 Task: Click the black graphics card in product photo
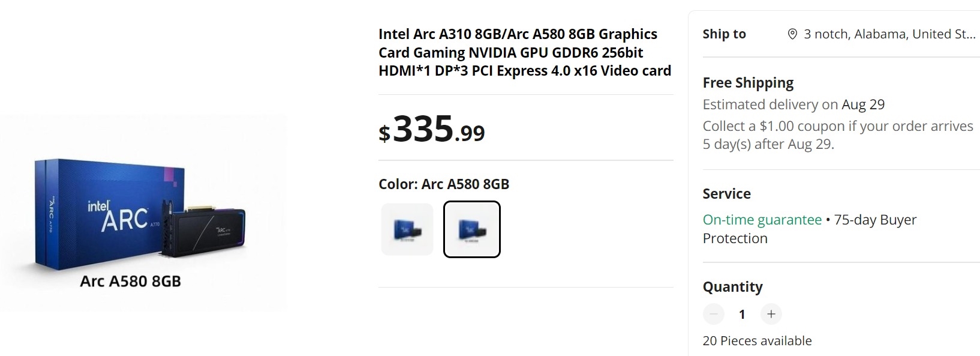(x=207, y=231)
